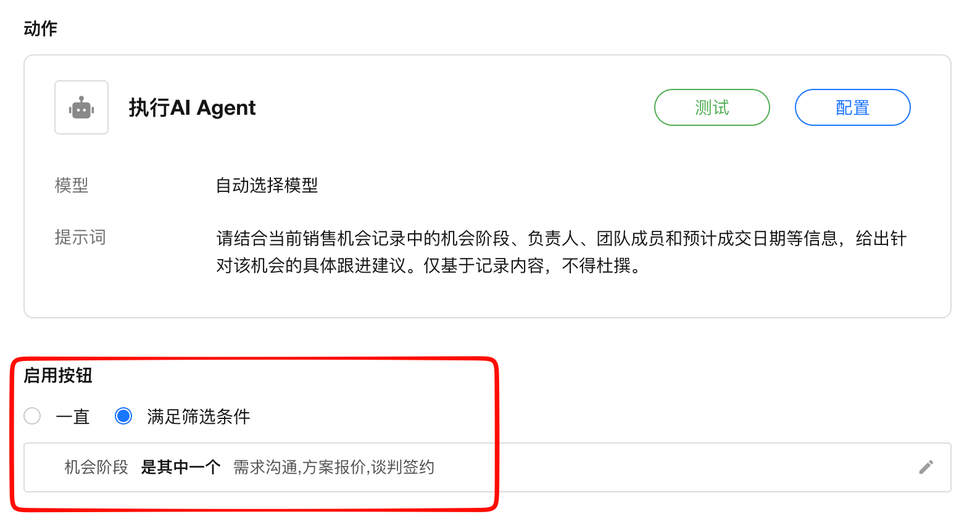Click the 需求沟通,方案报价,谈判签约 filter values
This screenshot has height=522, width=980.
[333, 467]
